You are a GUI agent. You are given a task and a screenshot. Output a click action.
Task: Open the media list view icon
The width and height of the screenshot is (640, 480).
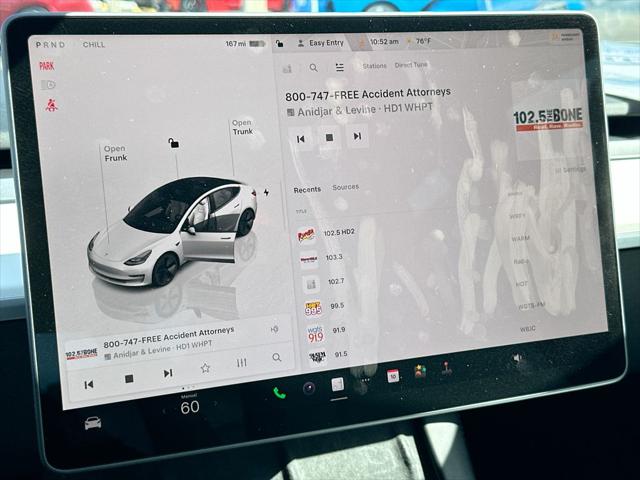[340, 67]
